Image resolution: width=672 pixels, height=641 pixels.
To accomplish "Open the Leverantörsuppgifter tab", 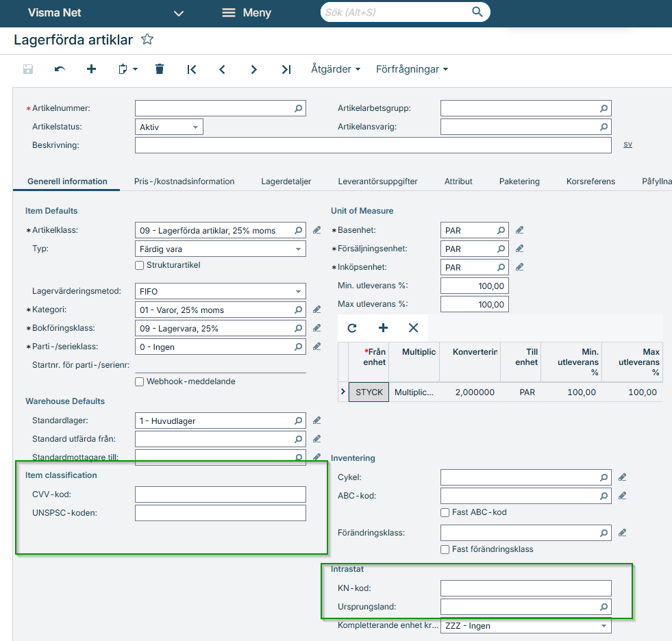I will tap(377, 181).
